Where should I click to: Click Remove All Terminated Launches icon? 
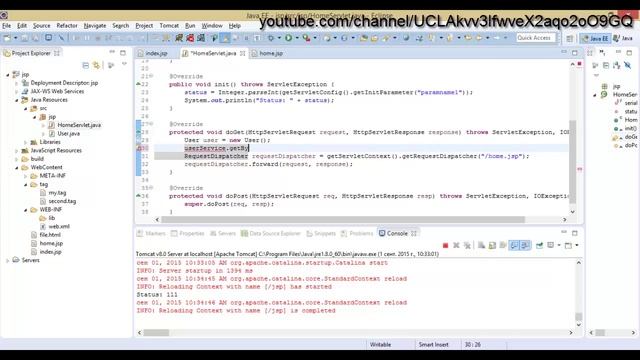click(x=467, y=245)
